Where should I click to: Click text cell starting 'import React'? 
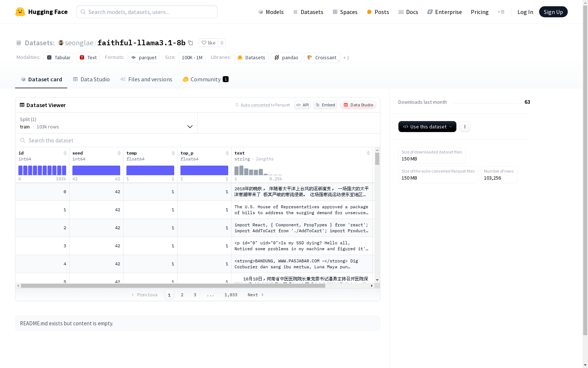pos(302,228)
